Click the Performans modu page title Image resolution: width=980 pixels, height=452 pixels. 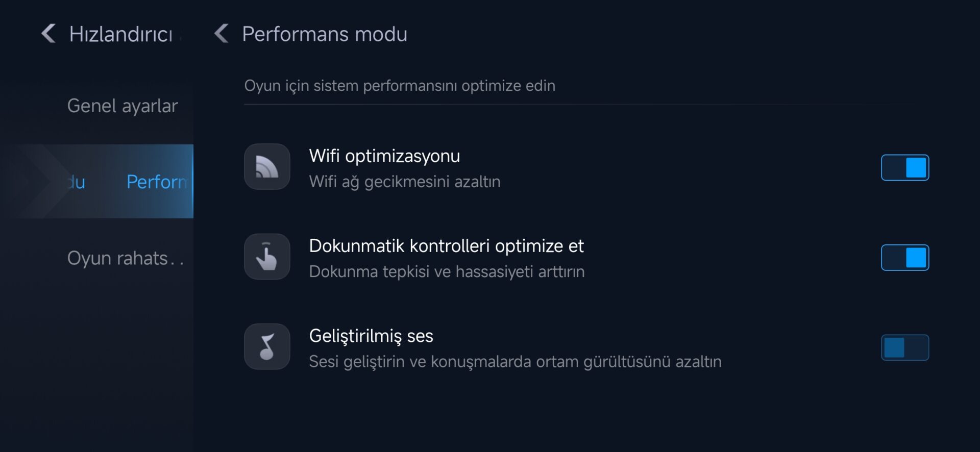click(x=325, y=34)
